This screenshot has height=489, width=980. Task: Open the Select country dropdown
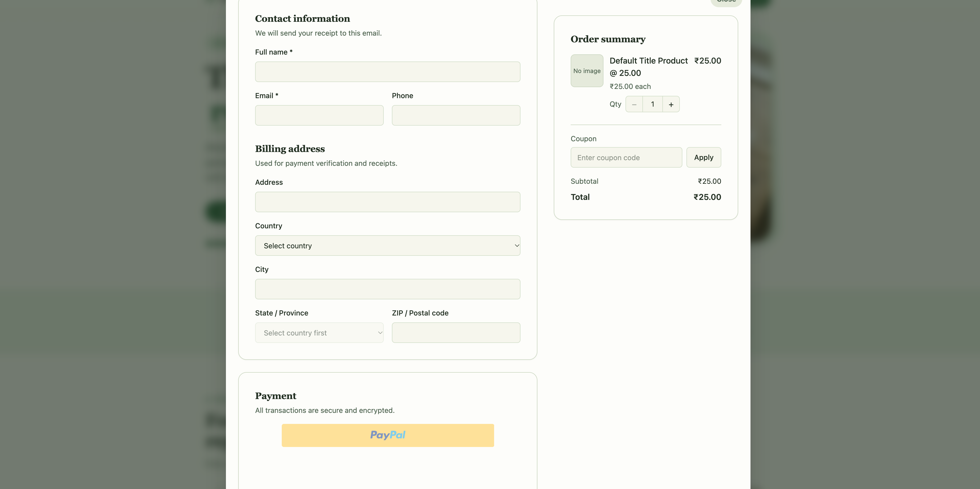(x=388, y=246)
